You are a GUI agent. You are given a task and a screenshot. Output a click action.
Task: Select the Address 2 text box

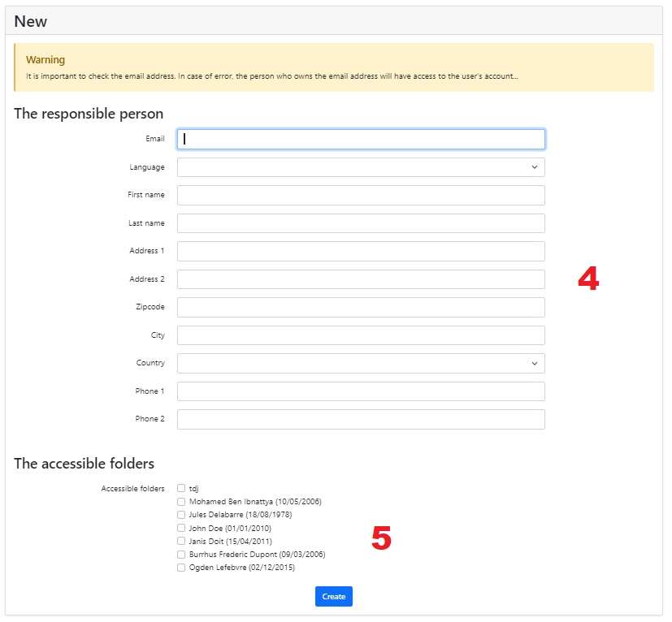point(361,279)
